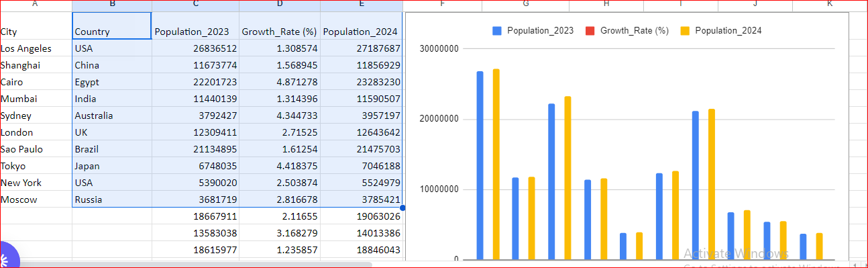Click the tallest blue bar in the chart
The height and width of the screenshot is (268, 868).
point(480,165)
